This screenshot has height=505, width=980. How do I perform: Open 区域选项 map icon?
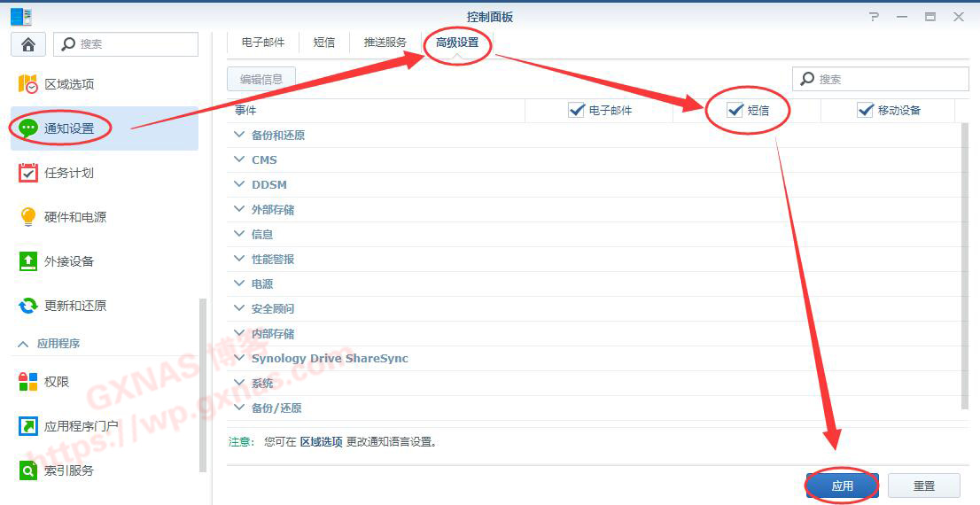(x=28, y=84)
